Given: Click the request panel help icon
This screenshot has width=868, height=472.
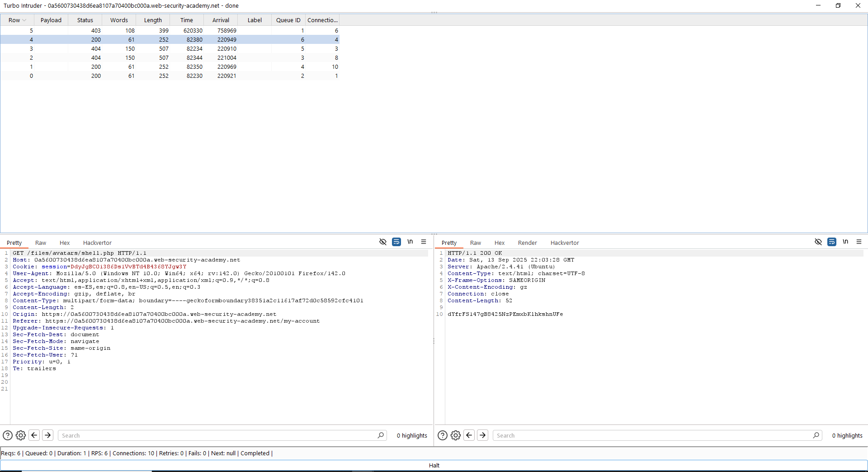Looking at the screenshot, I should click(x=8, y=435).
